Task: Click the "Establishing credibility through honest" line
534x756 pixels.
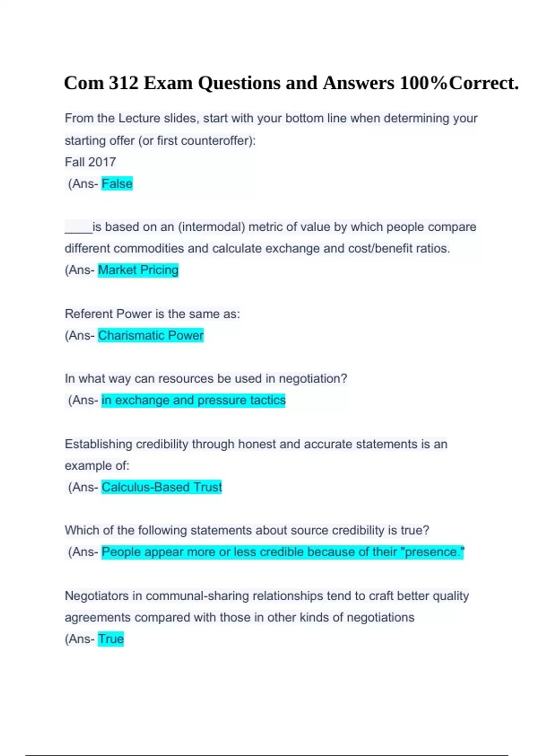Action: [256, 444]
